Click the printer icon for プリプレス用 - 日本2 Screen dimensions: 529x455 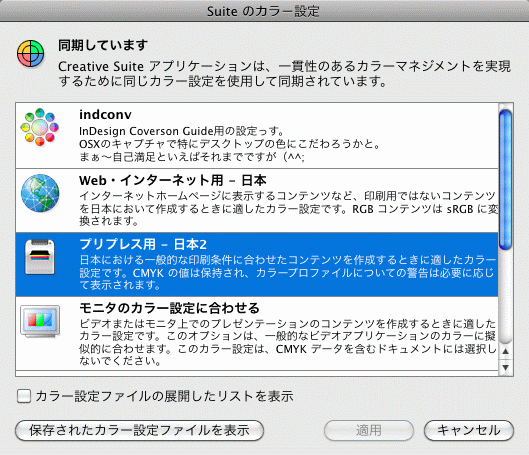[40, 257]
